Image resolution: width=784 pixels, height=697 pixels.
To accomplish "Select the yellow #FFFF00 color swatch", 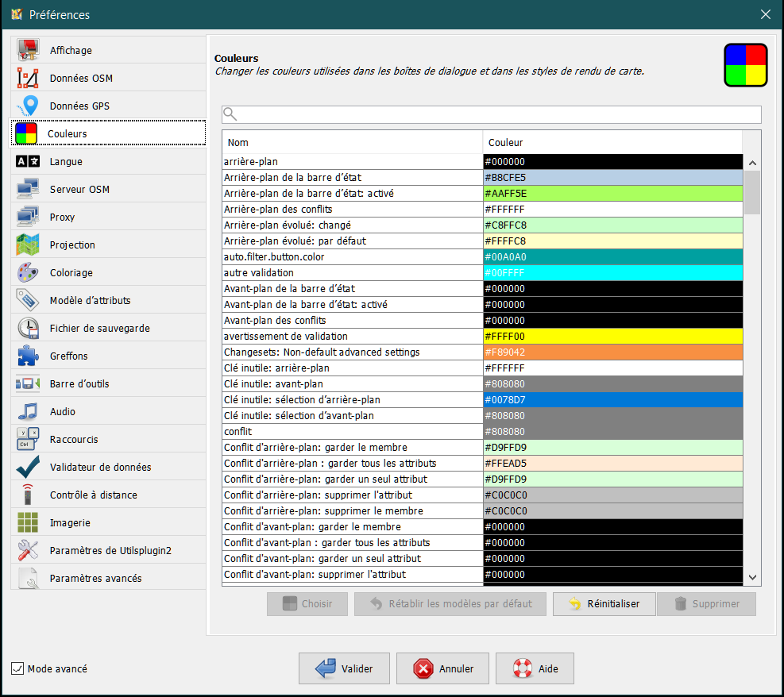I will coord(612,337).
